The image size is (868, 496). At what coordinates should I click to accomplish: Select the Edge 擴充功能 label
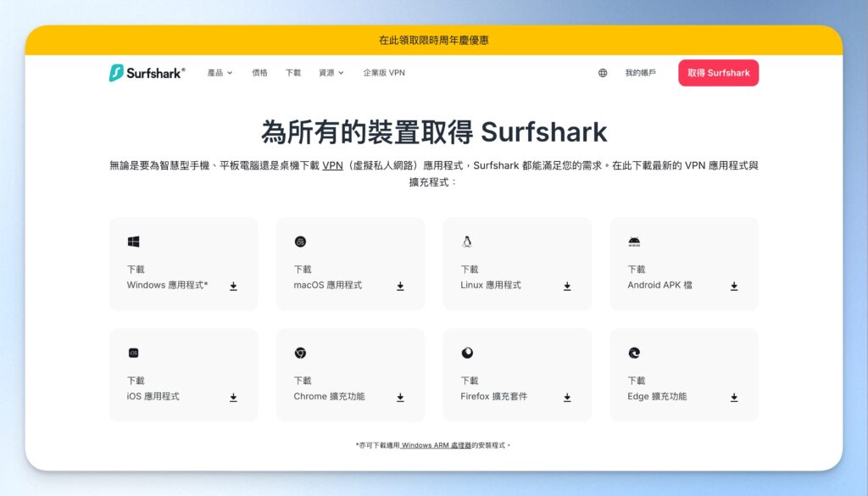pos(657,396)
